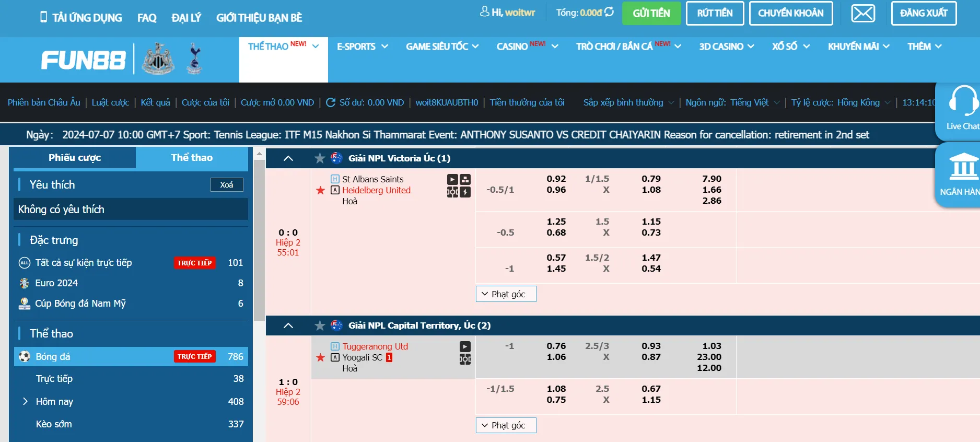
Task: Open the THÊM menu
Action: point(925,46)
